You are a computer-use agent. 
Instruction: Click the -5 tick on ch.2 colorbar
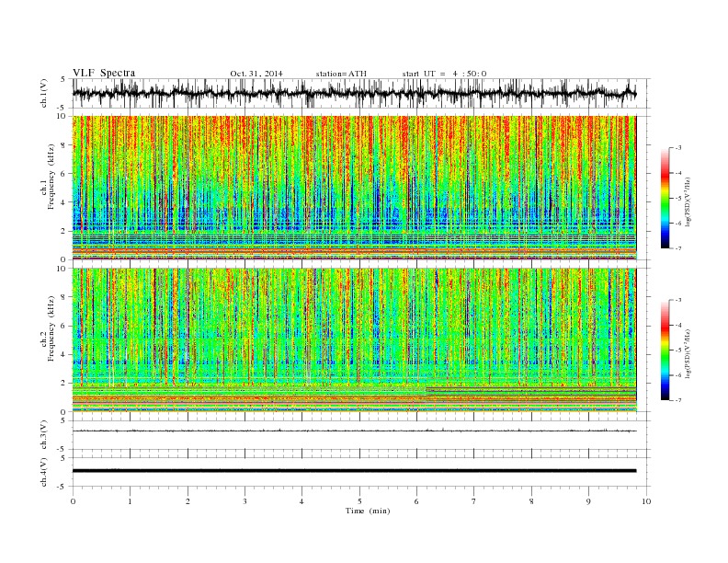click(678, 350)
